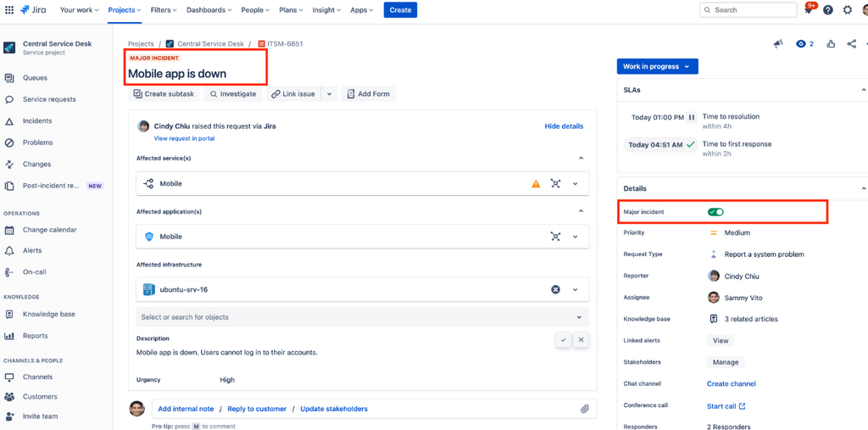The height and width of the screenshot is (430, 868).
Task: Open the help question mark icon
Action: tap(828, 10)
